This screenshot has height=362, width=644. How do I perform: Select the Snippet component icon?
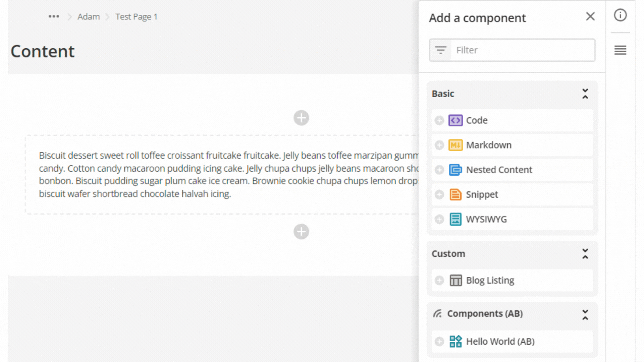click(x=455, y=194)
